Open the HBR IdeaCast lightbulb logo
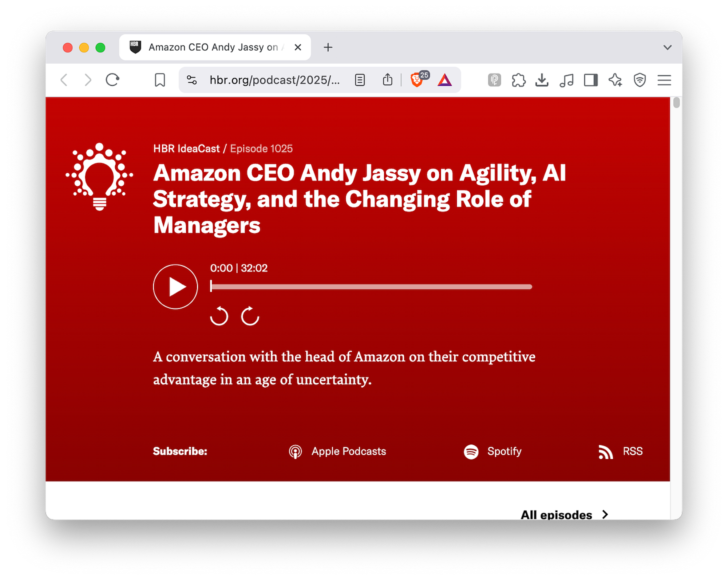 pos(99,176)
